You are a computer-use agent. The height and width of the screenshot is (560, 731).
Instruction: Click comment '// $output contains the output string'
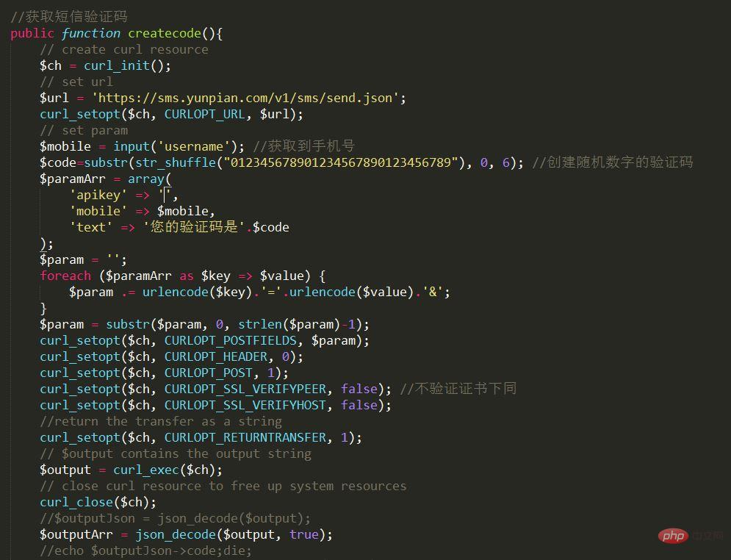click(176, 453)
